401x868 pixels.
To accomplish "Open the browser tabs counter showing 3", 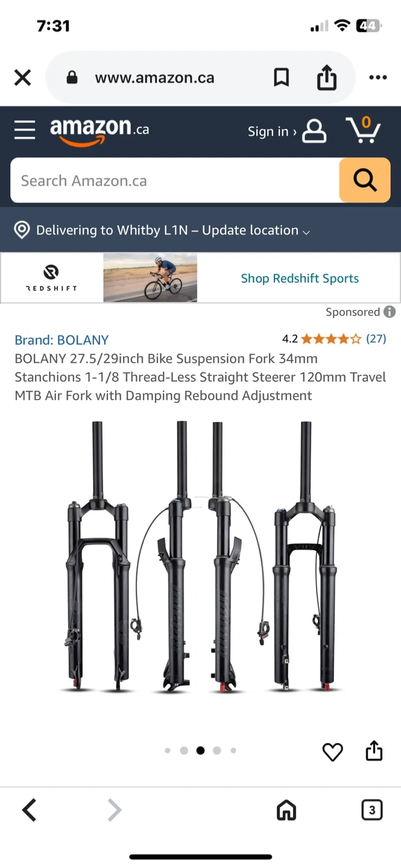I will 371,810.
